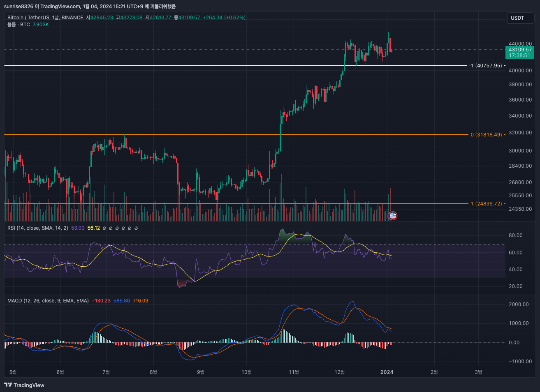Click the MACD histogram value −130.23
Viewport: 540px width, 392px height.
point(101,301)
